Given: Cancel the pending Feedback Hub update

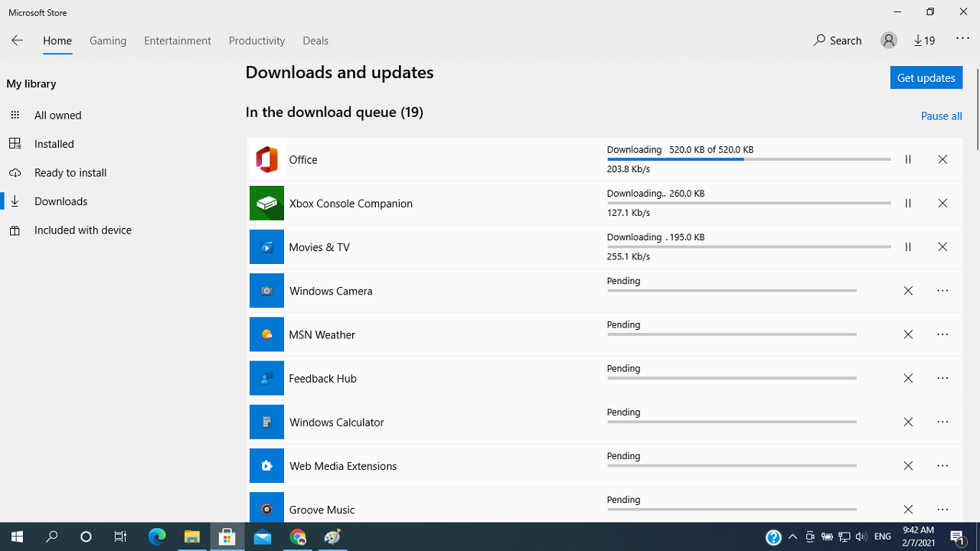Looking at the screenshot, I should point(908,378).
